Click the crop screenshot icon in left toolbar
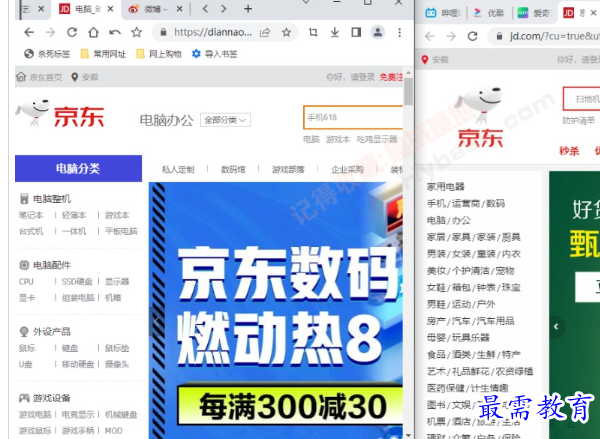This screenshot has height=439, width=600. pos(313,33)
